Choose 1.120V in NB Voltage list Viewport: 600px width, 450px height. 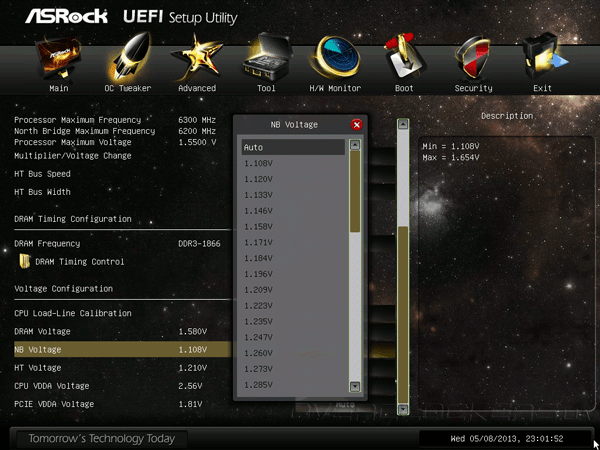coord(293,179)
